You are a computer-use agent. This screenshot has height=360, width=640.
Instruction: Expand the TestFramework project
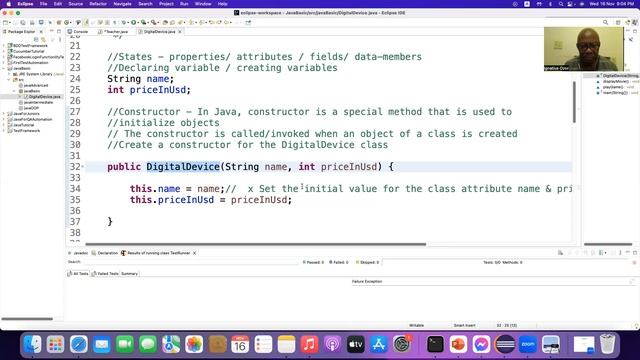click(x=4, y=131)
